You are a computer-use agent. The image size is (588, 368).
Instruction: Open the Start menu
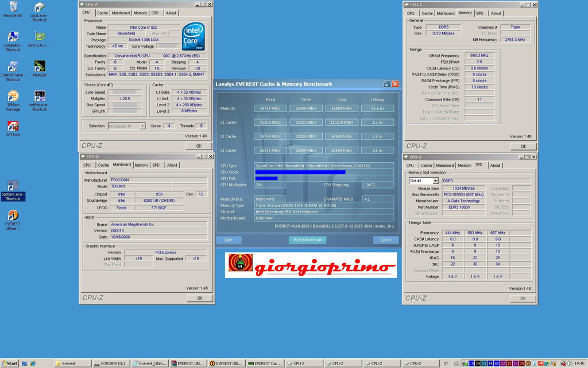click(10, 363)
